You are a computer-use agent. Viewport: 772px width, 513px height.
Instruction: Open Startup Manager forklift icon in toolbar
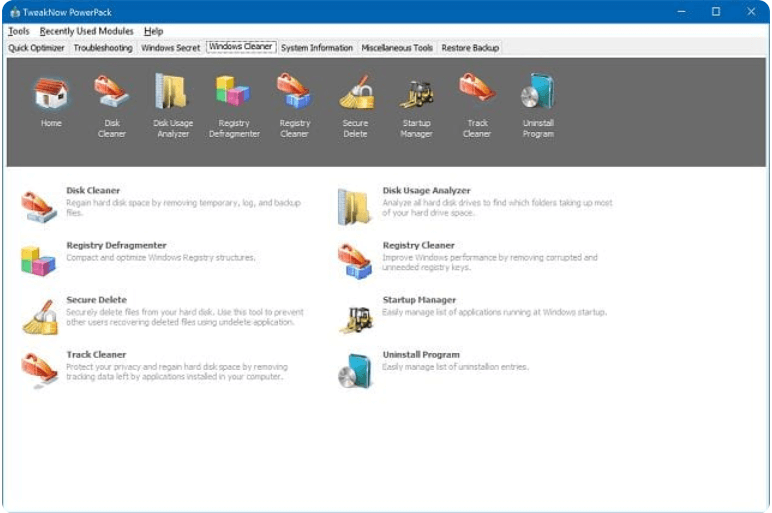[x=416, y=94]
